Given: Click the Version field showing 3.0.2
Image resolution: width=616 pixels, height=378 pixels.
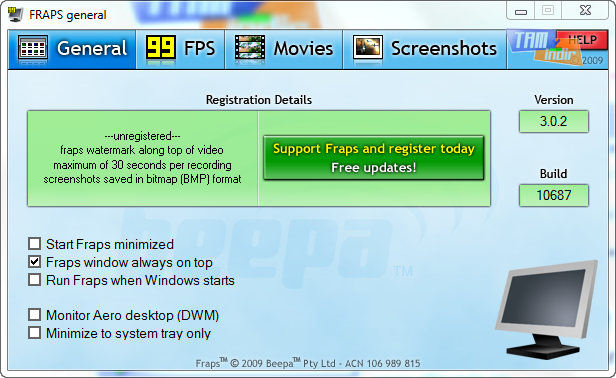Looking at the screenshot, I should (x=554, y=121).
